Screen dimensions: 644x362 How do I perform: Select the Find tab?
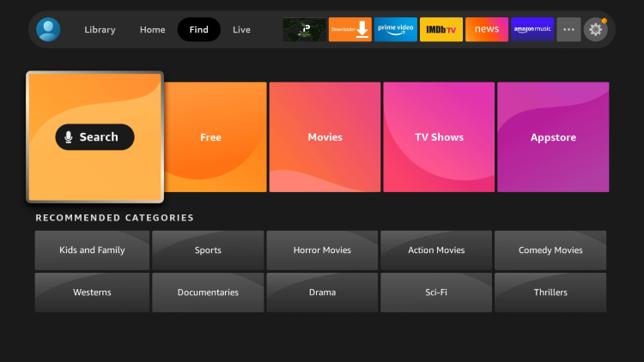(199, 29)
